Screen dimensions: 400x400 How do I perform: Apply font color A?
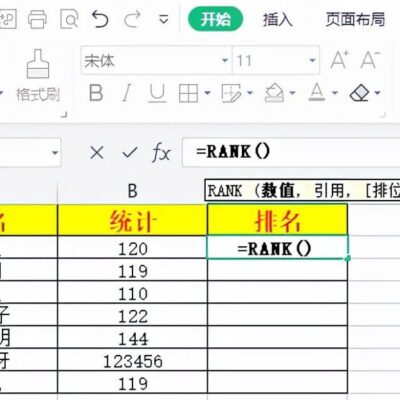[317, 93]
